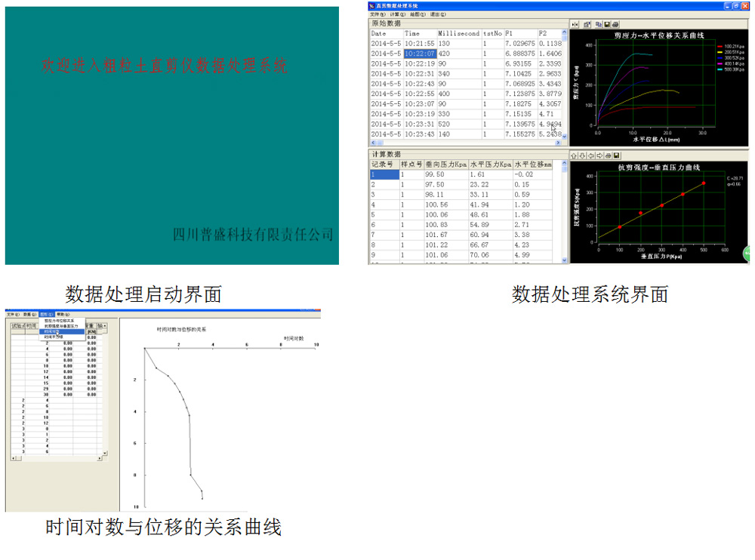Click right arrow of raw data horizontal scrollbar
Screen dimensions: 755x560
558,143
